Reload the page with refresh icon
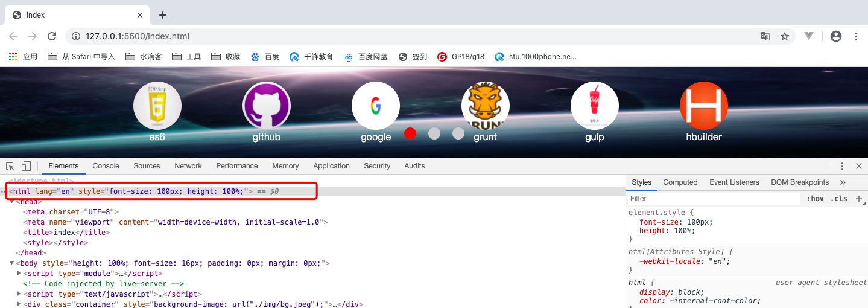The width and height of the screenshot is (868, 308). [52, 36]
